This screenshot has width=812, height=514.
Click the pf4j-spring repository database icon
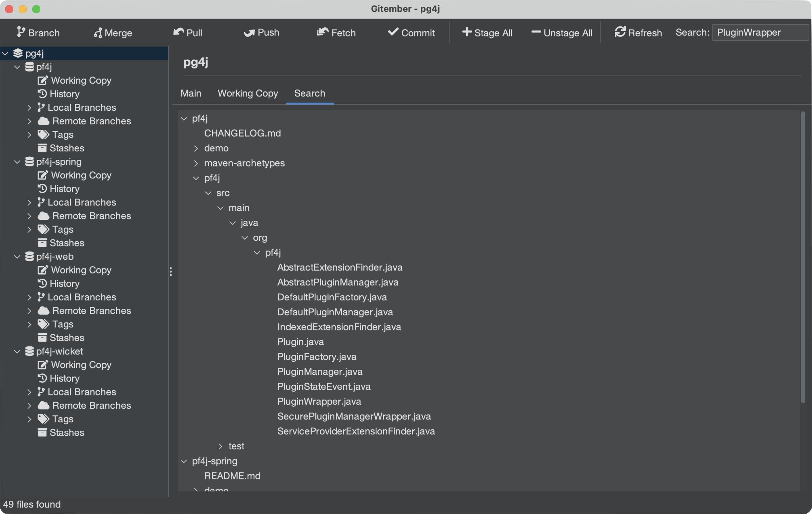(29, 162)
